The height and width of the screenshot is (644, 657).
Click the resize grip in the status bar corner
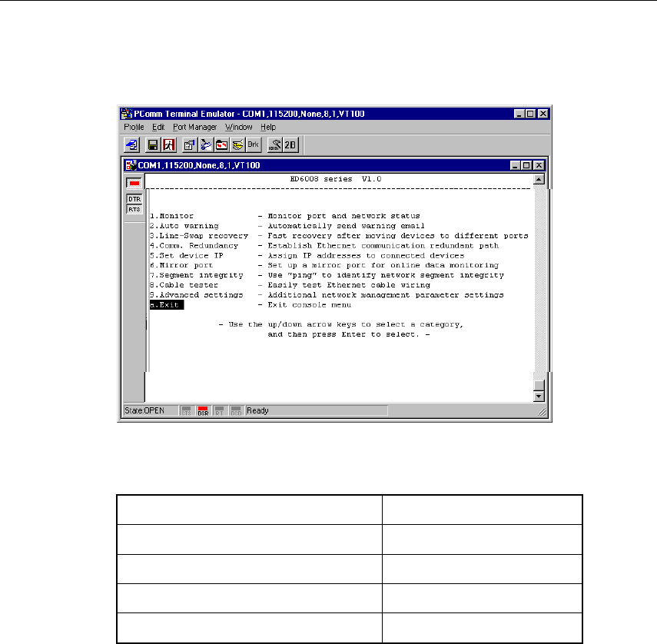(543, 412)
